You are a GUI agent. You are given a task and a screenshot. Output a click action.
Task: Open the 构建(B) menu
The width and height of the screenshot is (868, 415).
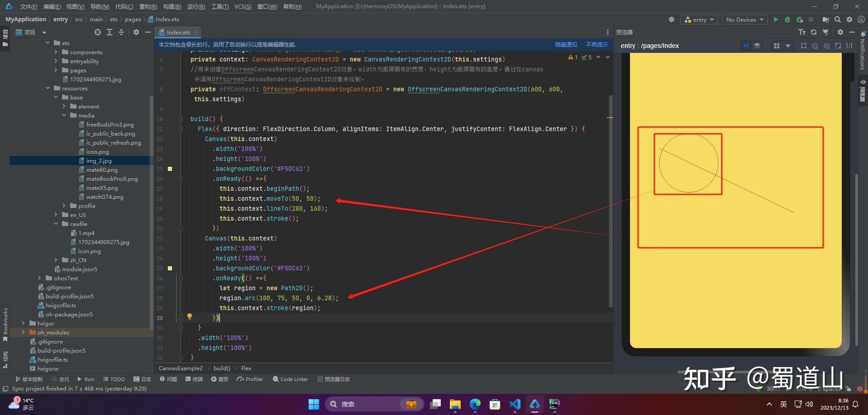pos(172,6)
